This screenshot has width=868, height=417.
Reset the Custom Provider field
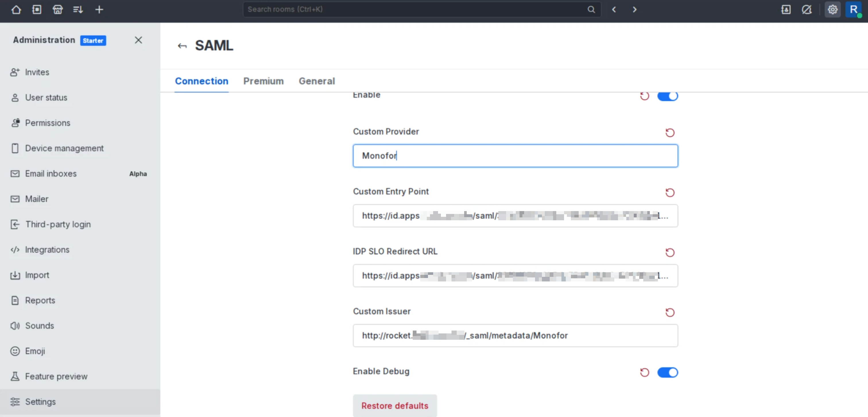coord(670,132)
